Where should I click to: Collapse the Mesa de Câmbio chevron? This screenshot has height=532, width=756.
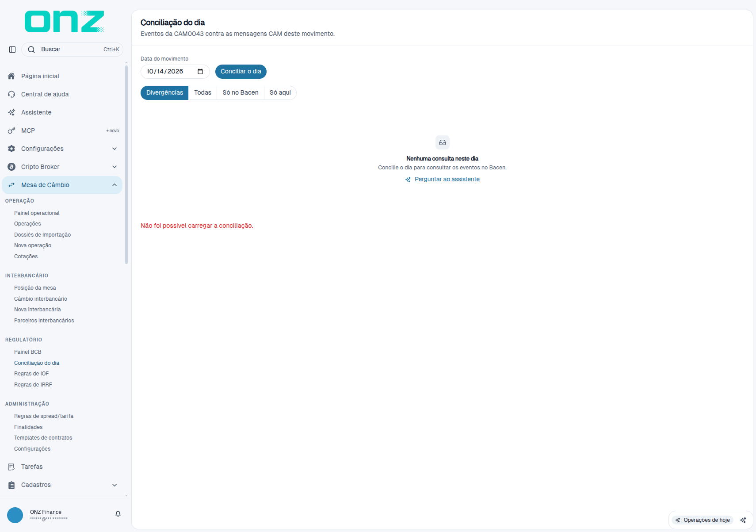point(115,185)
